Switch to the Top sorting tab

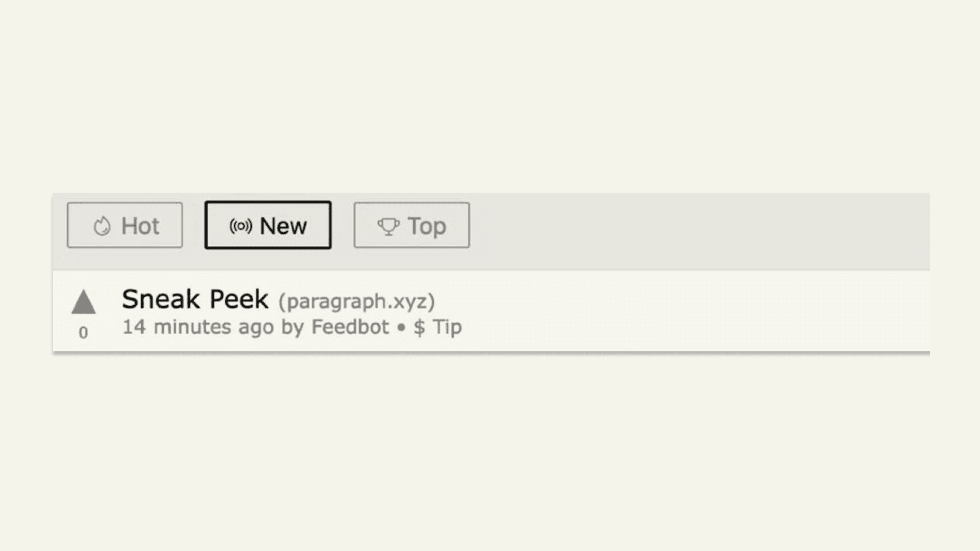click(x=412, y=225)
